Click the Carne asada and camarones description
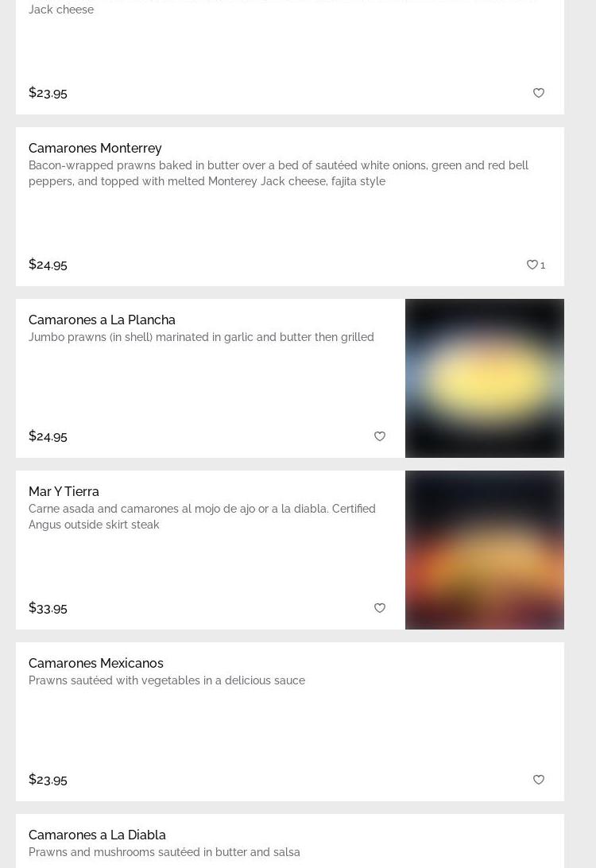 click(x=202, y=517)
